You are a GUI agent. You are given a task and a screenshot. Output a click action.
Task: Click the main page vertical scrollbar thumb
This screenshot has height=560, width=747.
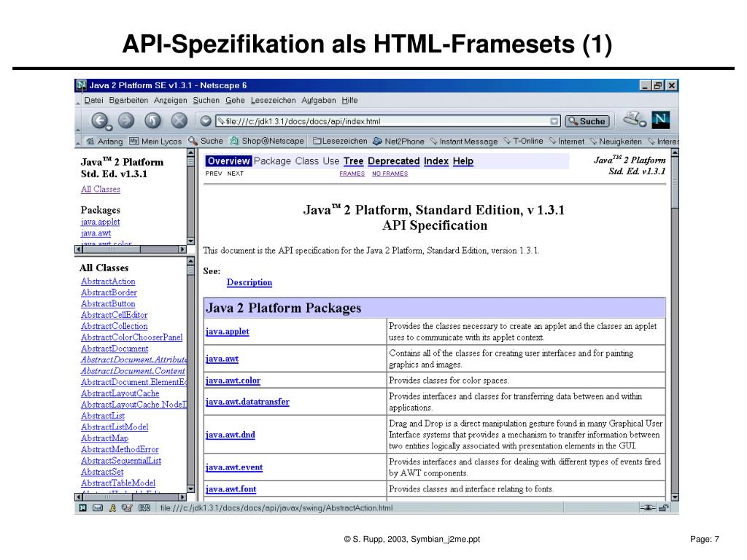tap(675, 184)
